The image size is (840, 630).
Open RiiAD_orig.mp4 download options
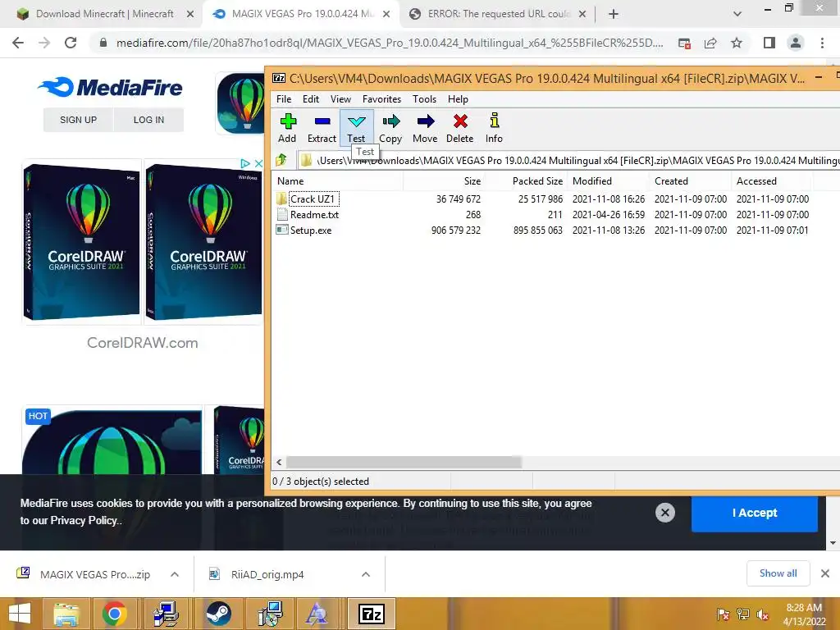click(366, 574)
